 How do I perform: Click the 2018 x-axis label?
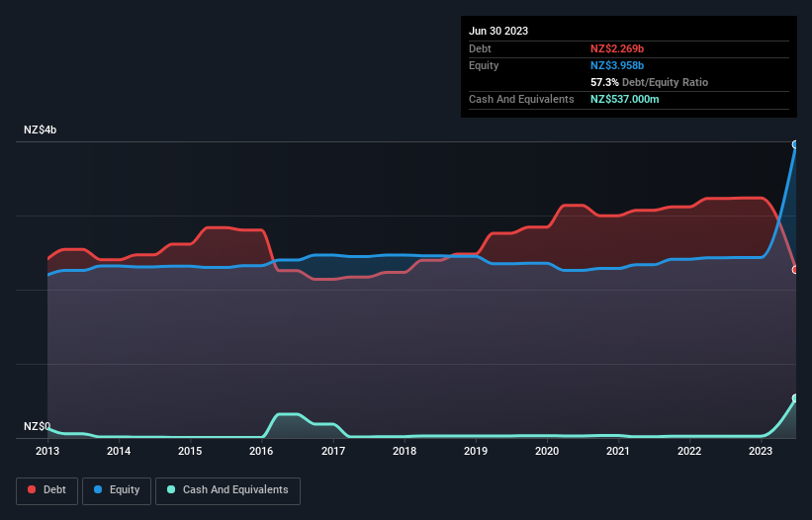[405, 451]
